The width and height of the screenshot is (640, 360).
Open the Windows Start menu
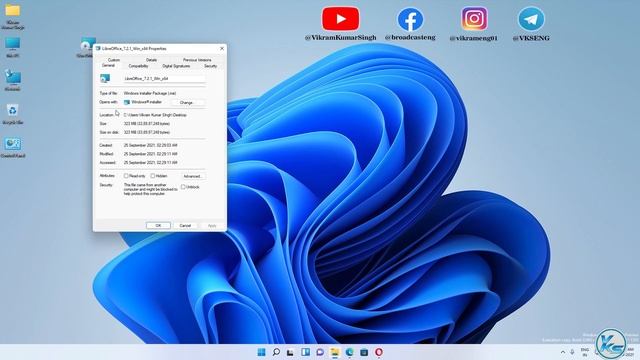coord(261,352)
